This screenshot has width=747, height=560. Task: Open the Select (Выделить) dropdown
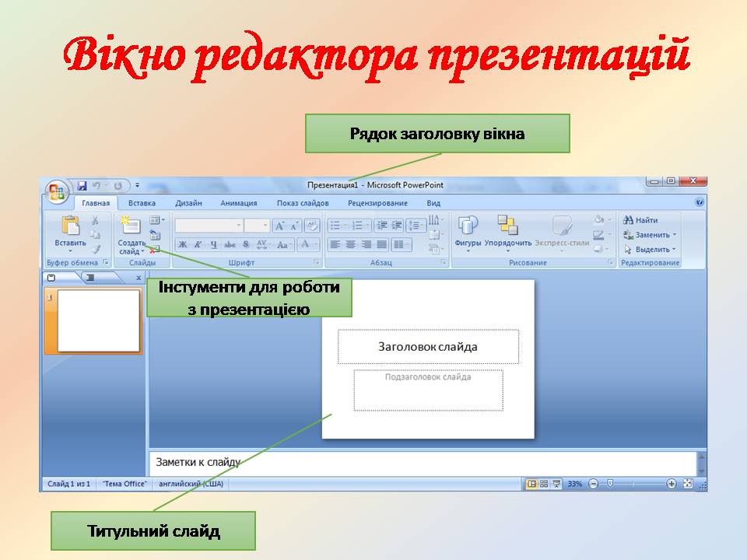tap(651, 250)
